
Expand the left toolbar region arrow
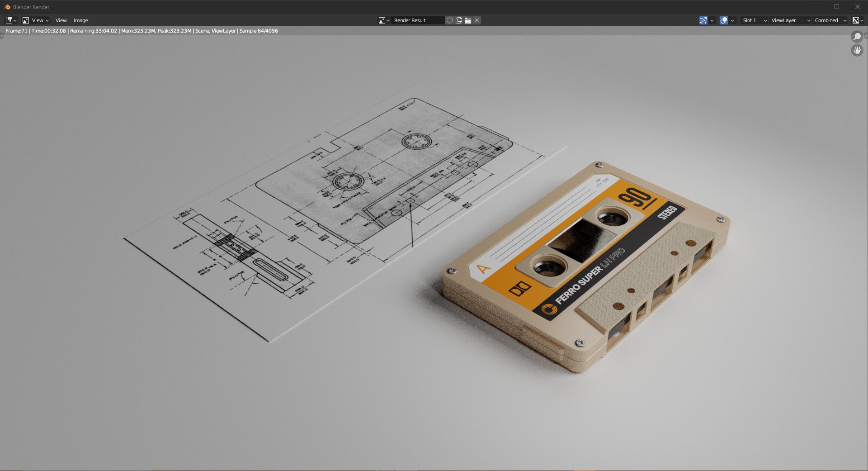(2, 36)
